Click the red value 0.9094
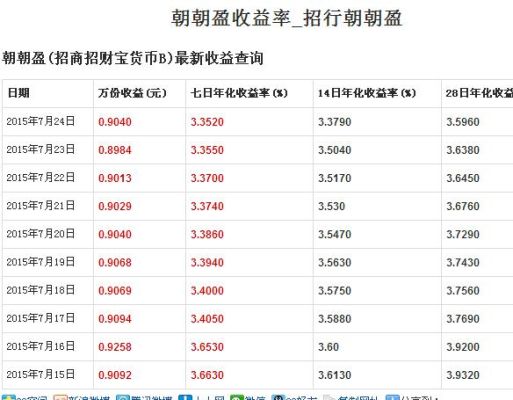The width and height of the screenshot is (513, 400). [115, 319]
